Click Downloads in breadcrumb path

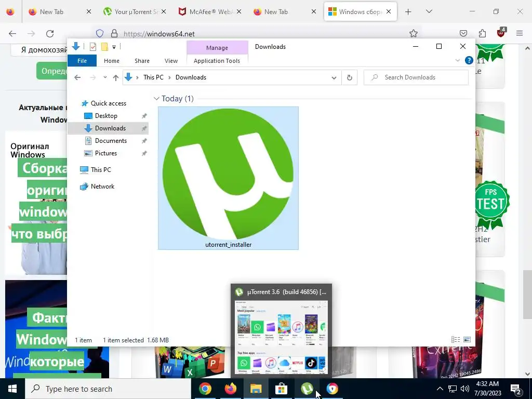[191, 77]
